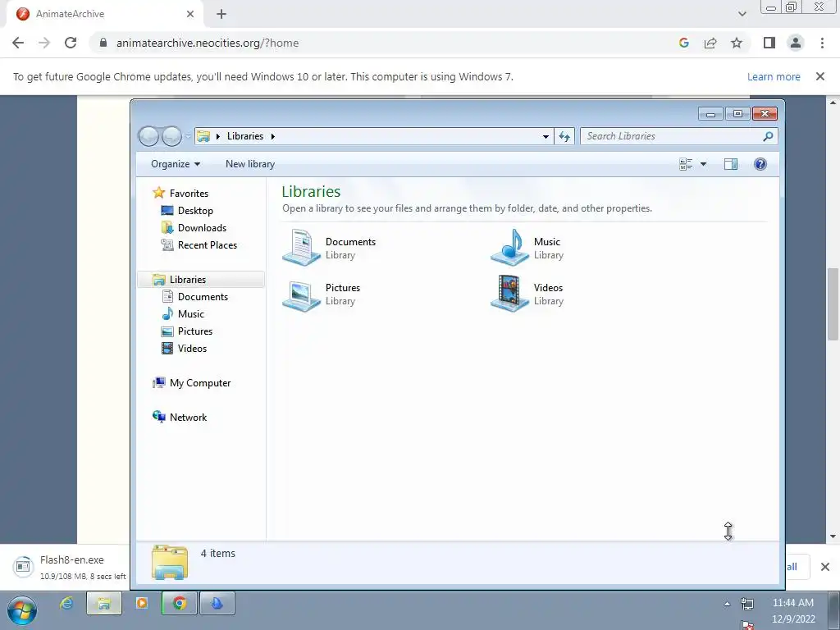The image size is (840, 630).
Task: Select Desktop under Favorites
Action: 195,211
